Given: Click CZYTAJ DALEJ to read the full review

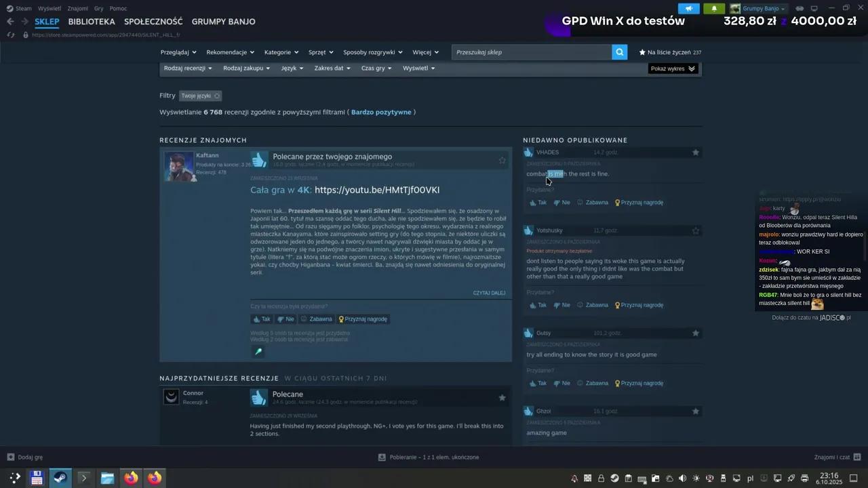Looking at the screenshot, I should (x=489, y=293).
